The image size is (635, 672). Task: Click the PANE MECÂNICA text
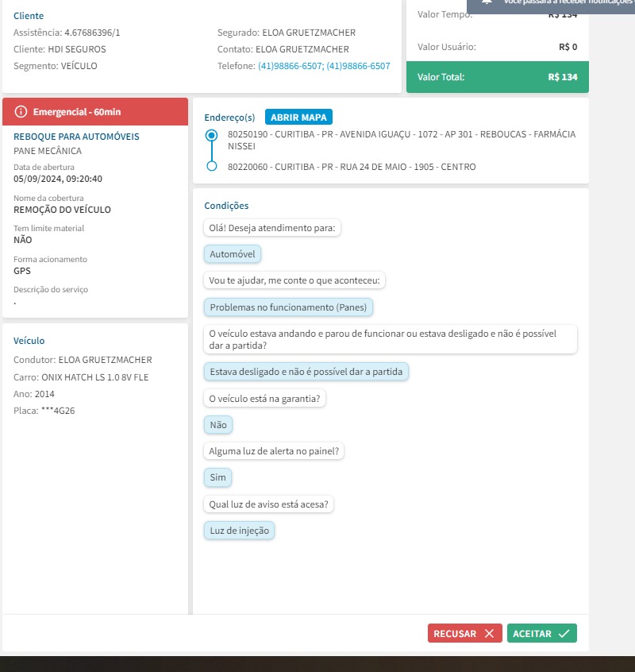48,151
